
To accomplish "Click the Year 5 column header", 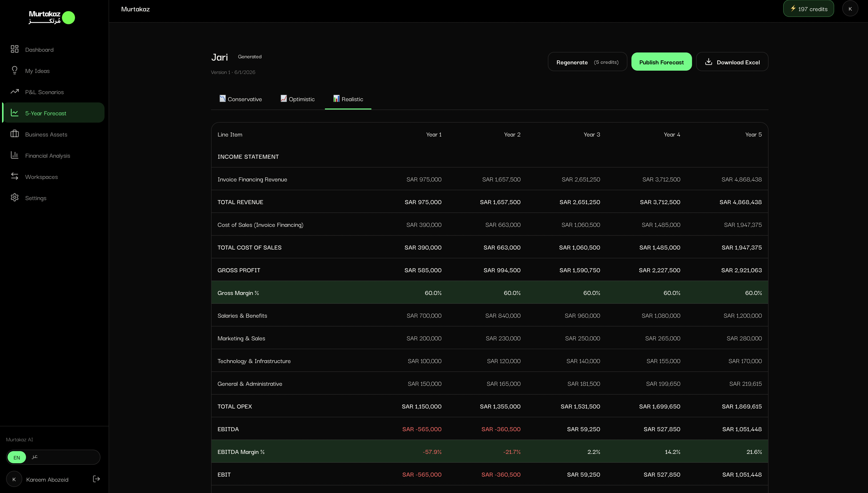I will coord(753,134).
